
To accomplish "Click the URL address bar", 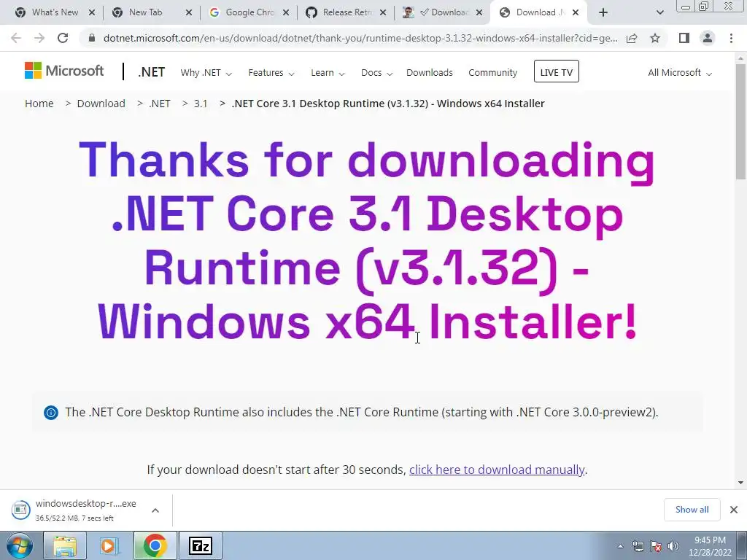I will [x=360, y=38].
